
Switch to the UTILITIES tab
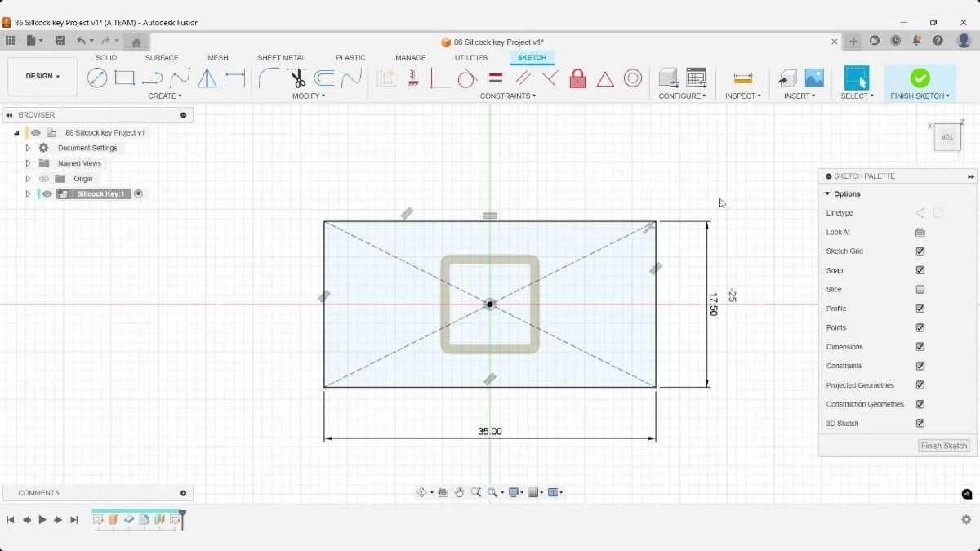click(x=471, y=58)
